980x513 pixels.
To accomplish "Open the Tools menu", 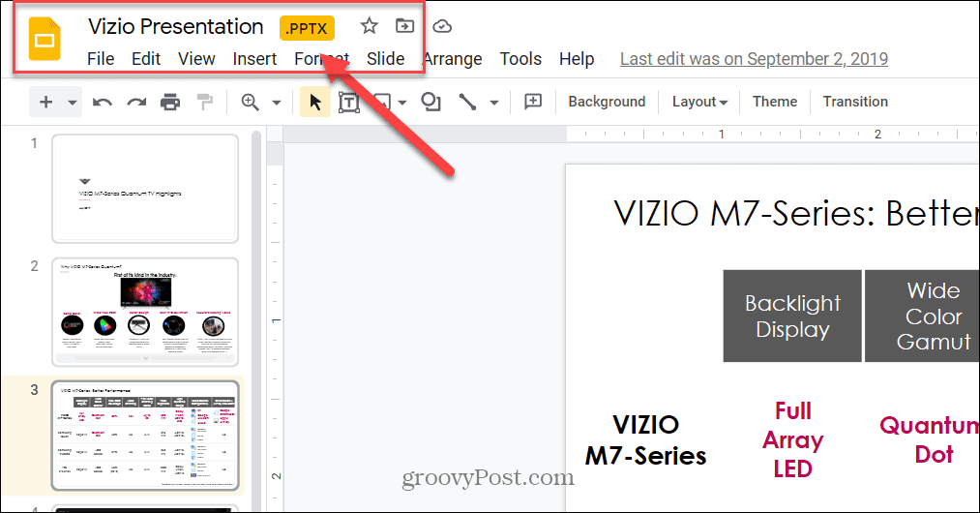I will [520, 59].
